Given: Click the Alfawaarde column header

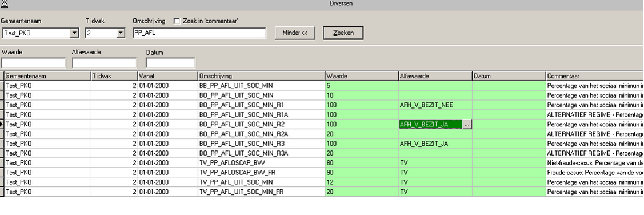Looking at the screenshot, I should tap(435, 77).
